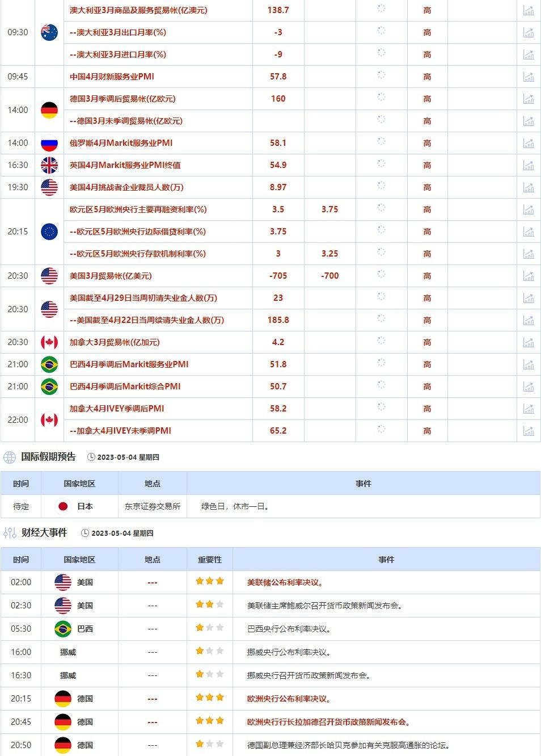Image resolution: width=541 pixels, height=756 pixels.
Task: Open the chart icon for 中国4月财新服务业PMI
Action: point(529,77)
